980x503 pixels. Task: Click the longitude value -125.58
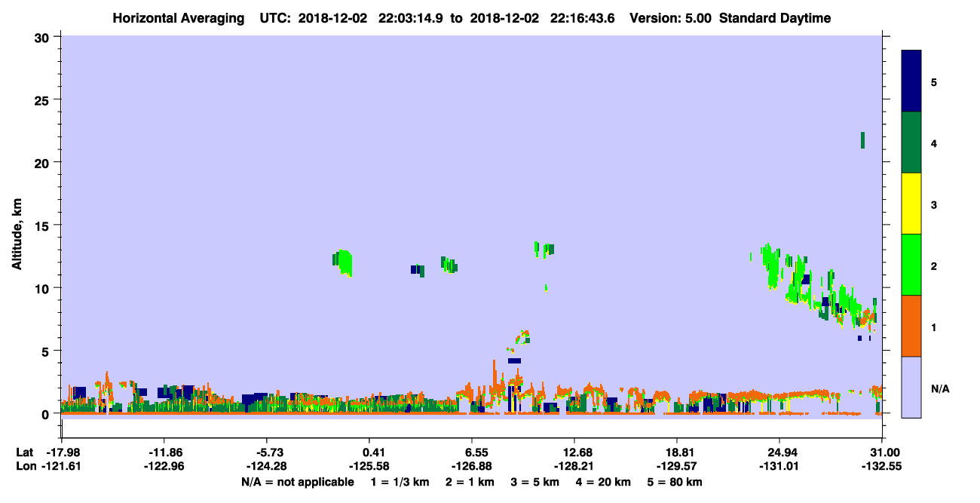point(369,466)
